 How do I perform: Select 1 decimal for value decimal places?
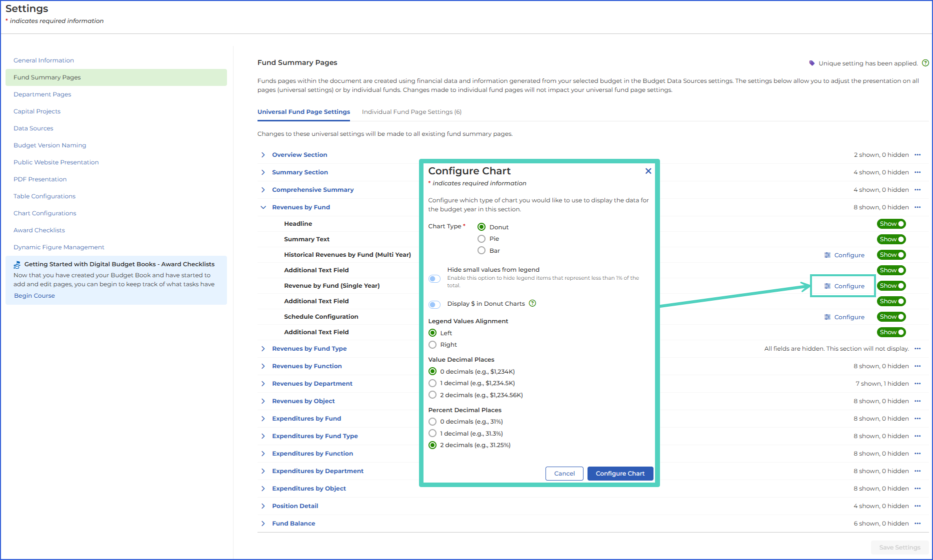(x=432, y=383)
